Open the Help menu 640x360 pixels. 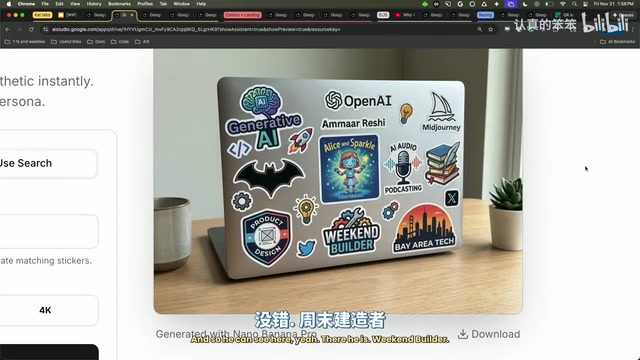click(x=201, y=4)
